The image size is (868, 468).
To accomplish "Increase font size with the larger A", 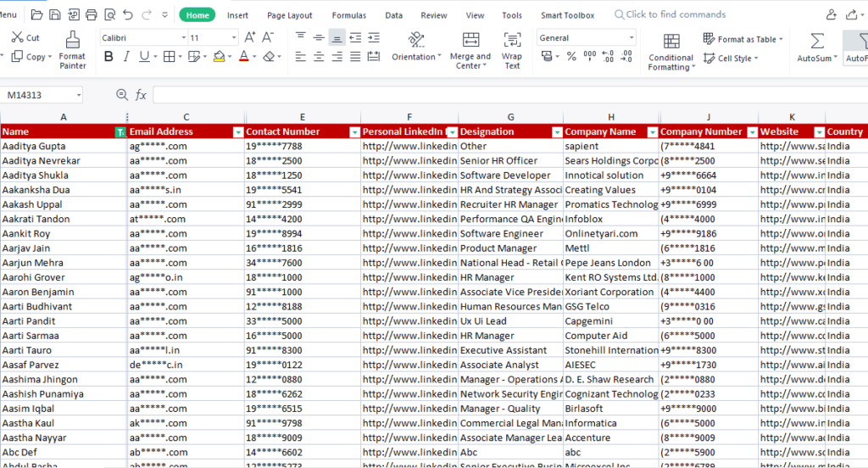I will [250, 37].
